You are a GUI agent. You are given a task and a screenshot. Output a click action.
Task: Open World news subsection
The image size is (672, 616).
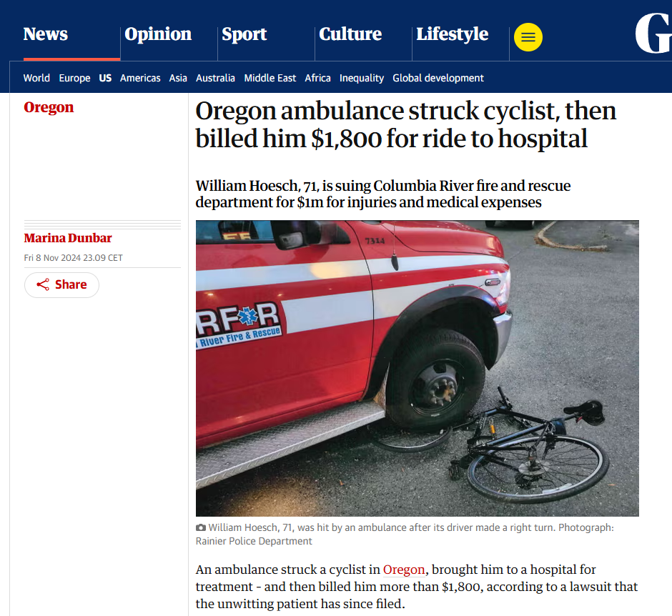pos(36,78)
